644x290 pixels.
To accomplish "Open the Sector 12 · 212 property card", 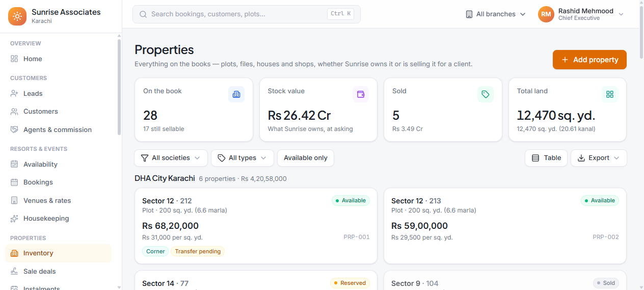I will (256, 226).
